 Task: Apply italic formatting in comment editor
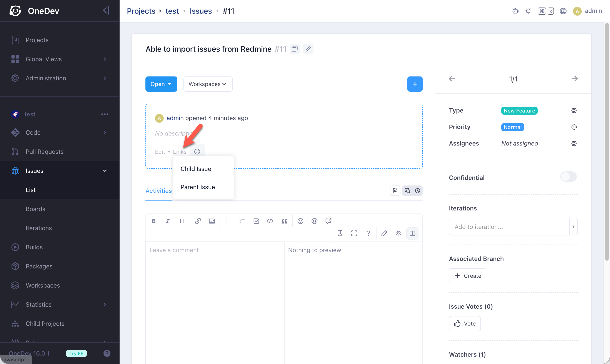168,221
